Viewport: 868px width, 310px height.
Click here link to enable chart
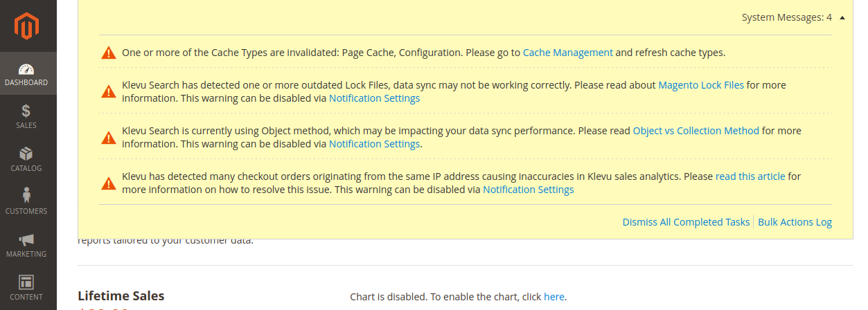click(x=553, y=297)
